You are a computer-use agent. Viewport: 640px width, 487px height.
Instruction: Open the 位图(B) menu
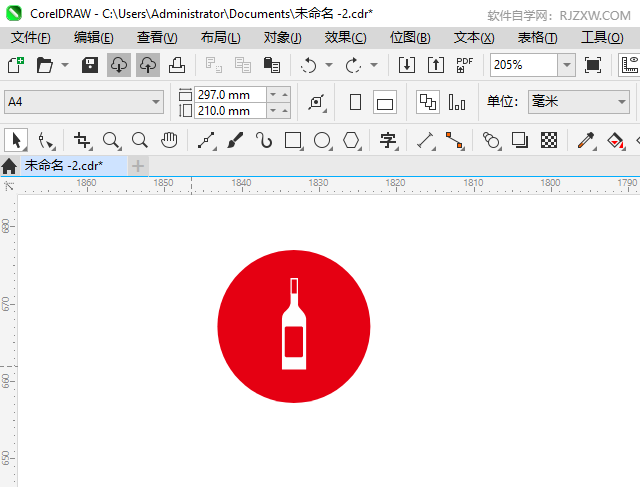[x=410, y=37]
